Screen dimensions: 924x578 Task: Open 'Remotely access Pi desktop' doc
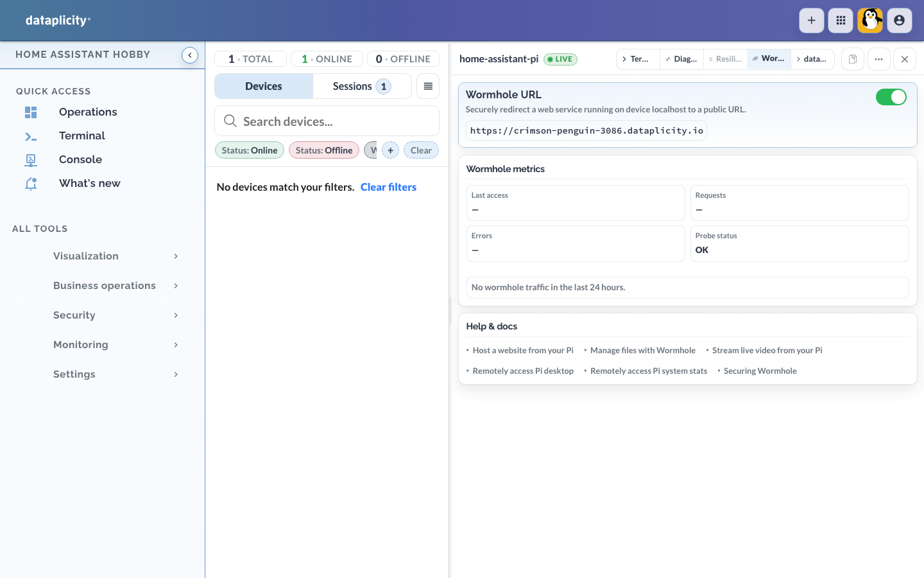(x=523, y=371)
